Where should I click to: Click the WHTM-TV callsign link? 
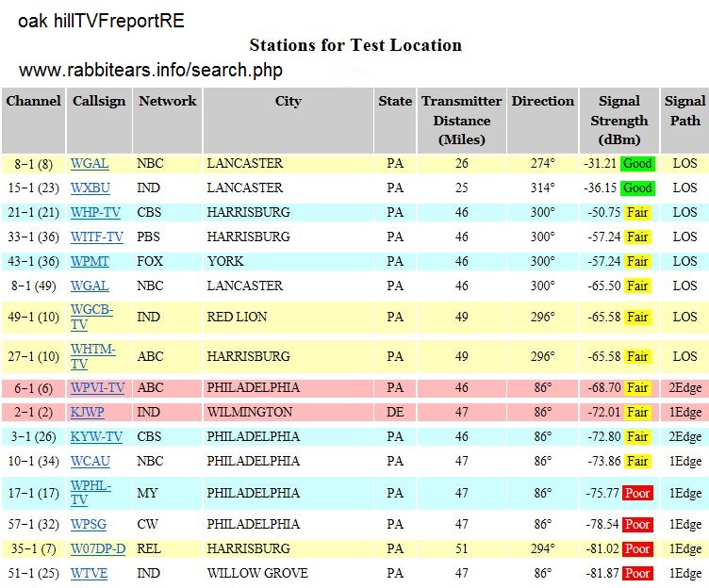tap(92, 356)
